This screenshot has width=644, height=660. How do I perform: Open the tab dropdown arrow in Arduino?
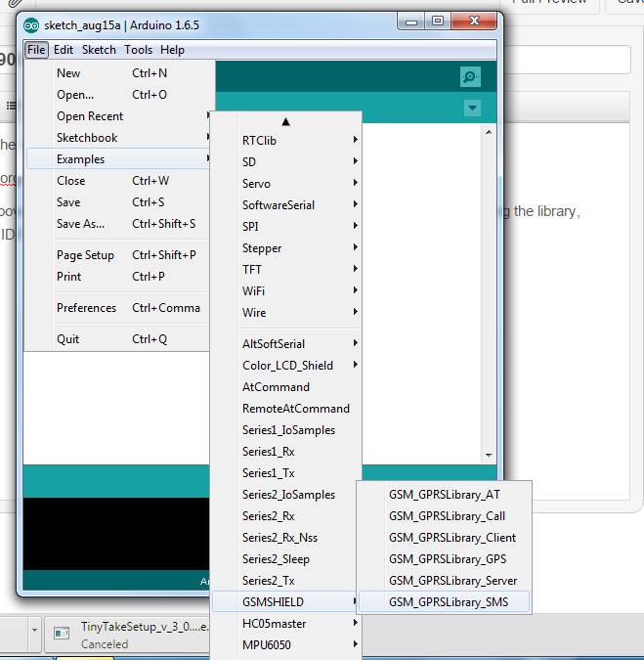coord(472,109)
